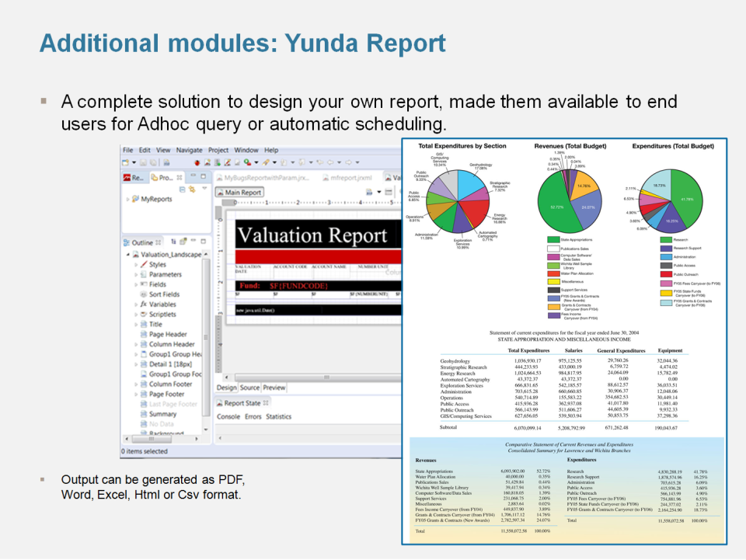
Task: Open the Errors tab in Report State
Action: (253, 417)
